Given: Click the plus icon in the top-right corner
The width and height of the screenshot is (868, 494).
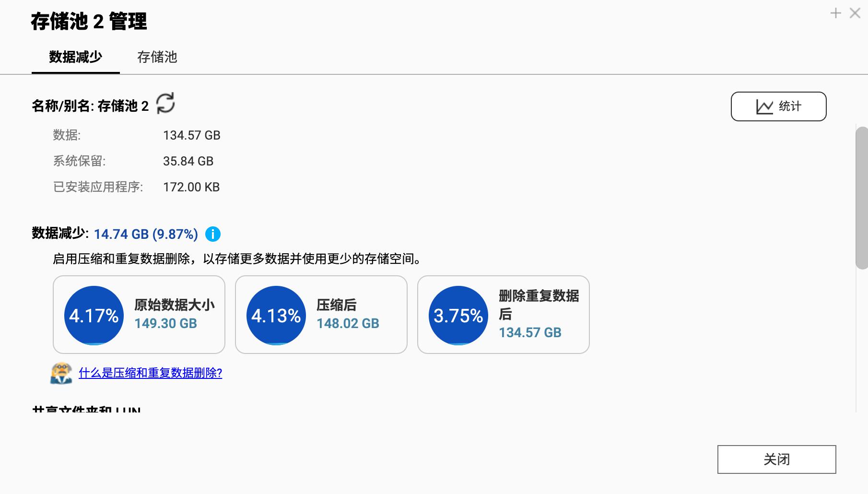Looking at the screenshot, I should click(836, 13).
